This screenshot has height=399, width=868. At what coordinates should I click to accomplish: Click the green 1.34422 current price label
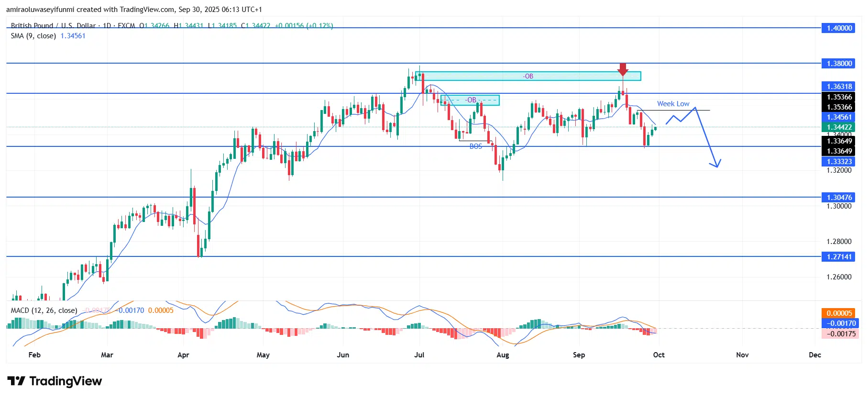click(x=839, y=127)
